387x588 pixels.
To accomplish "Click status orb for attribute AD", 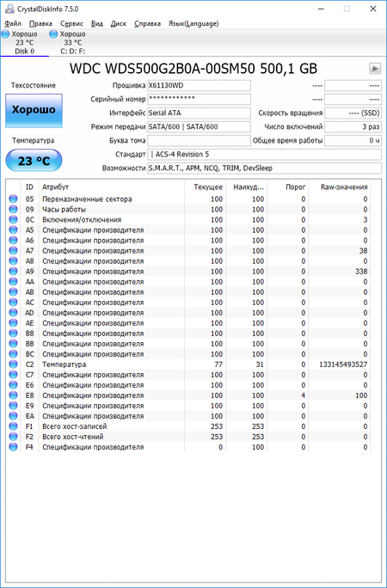I will click(x=13, y=313).
